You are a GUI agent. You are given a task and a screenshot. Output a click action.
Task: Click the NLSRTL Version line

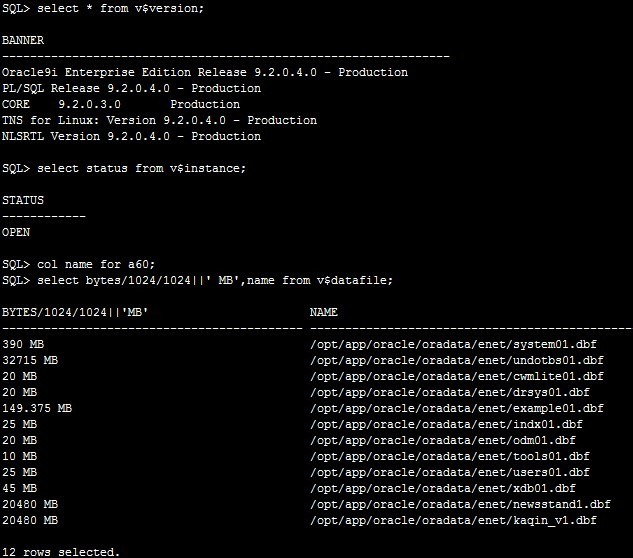(131, 136)
